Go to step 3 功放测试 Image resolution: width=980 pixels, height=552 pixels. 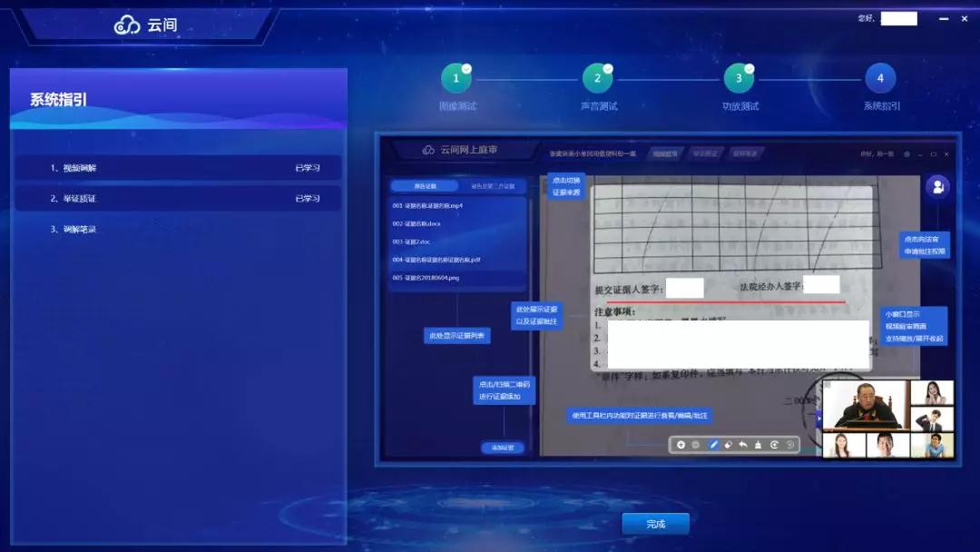pyautogui.click(x=739, y=79)
